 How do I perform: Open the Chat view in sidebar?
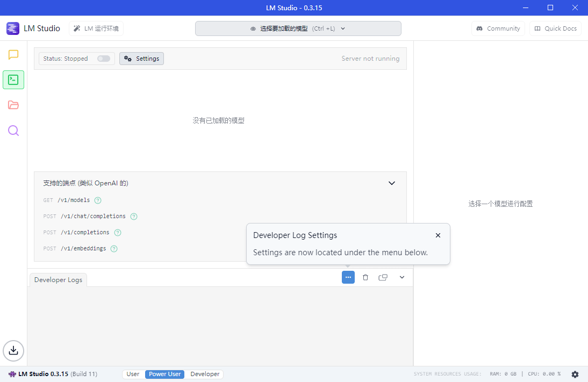(13, 55)
